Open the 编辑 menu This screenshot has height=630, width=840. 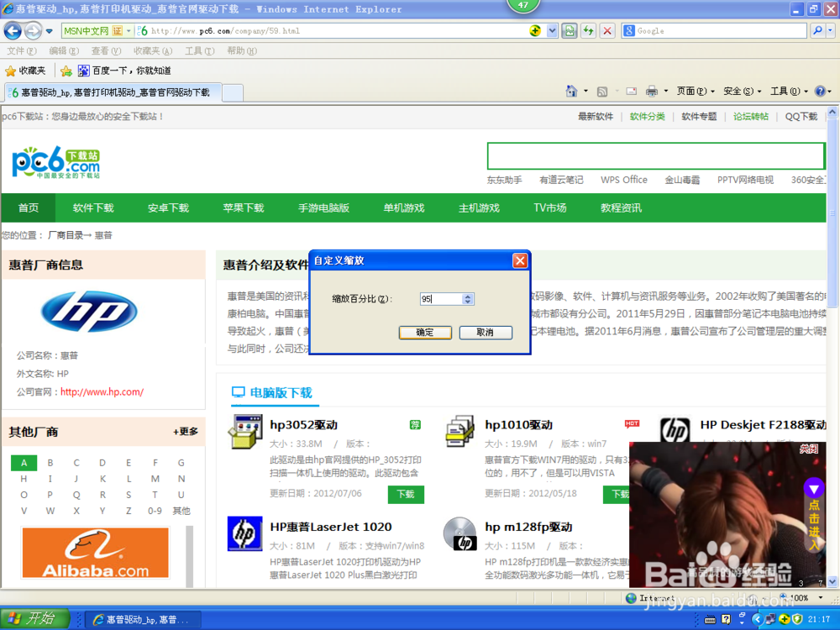pos(64,51)
